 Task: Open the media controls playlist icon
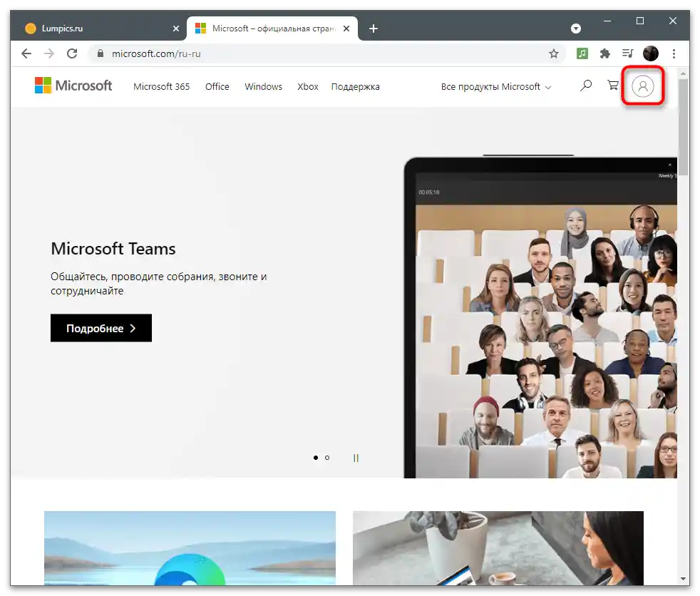[x=628, y=53]
